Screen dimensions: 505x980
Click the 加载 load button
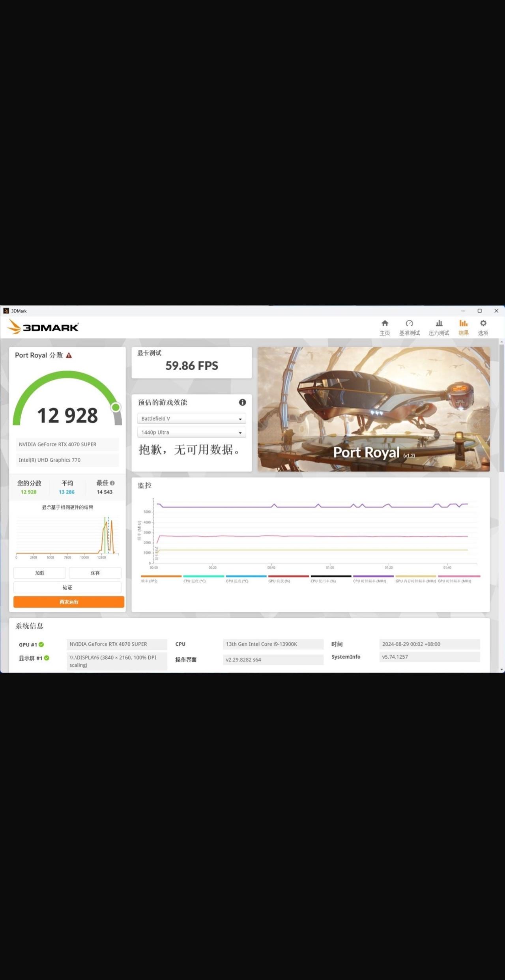pos(40,573)
